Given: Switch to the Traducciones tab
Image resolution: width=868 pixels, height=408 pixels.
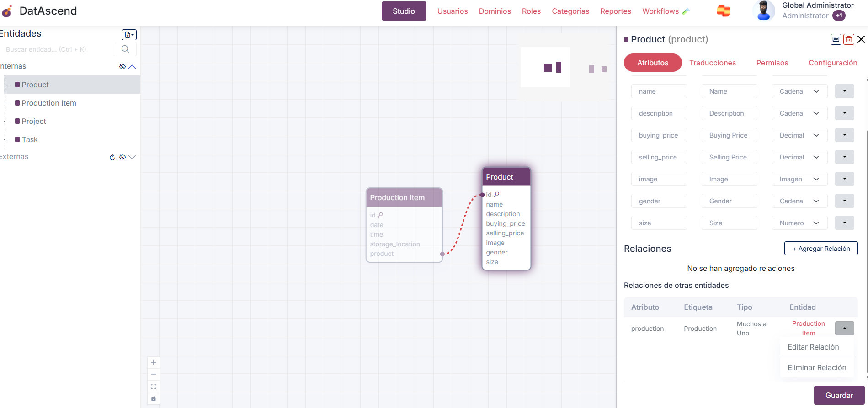Looking at the screenshot, I should point(712,63).
